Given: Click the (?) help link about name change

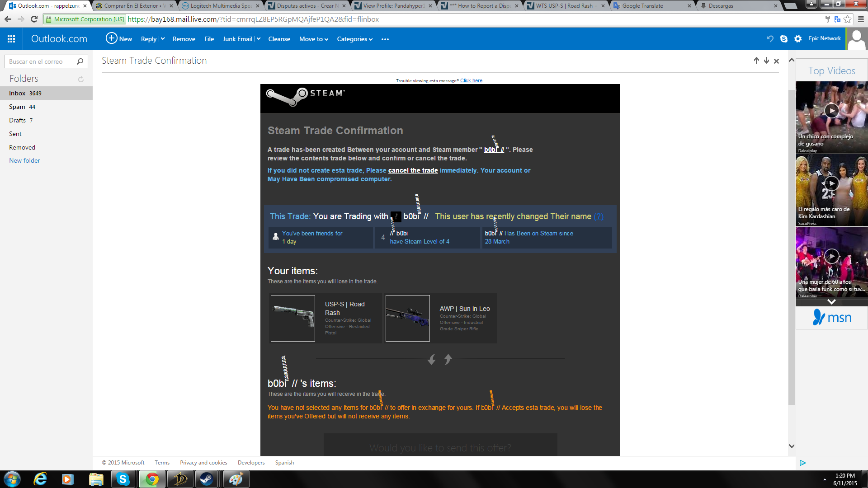Looking at the screenshot, I should click(599, 216).
